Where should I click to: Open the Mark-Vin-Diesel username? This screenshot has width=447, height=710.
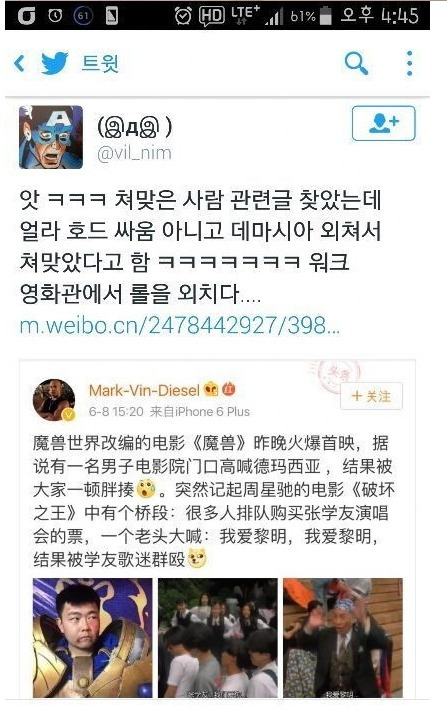(144, 390)
